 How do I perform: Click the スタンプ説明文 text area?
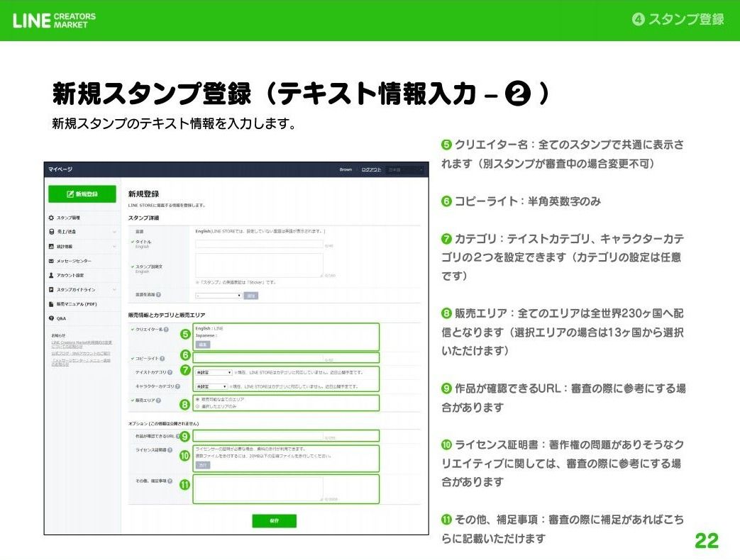click(x=259, y=265)
